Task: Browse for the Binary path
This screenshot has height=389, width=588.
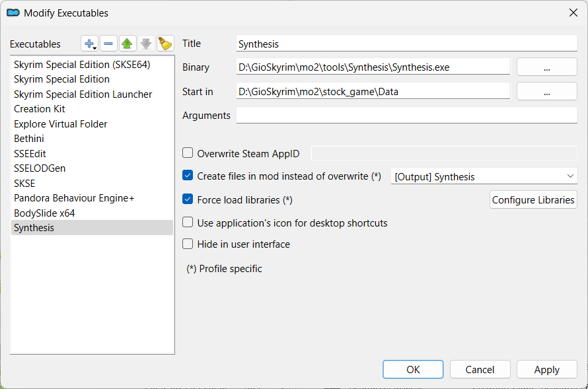Action: coord(546,66)
